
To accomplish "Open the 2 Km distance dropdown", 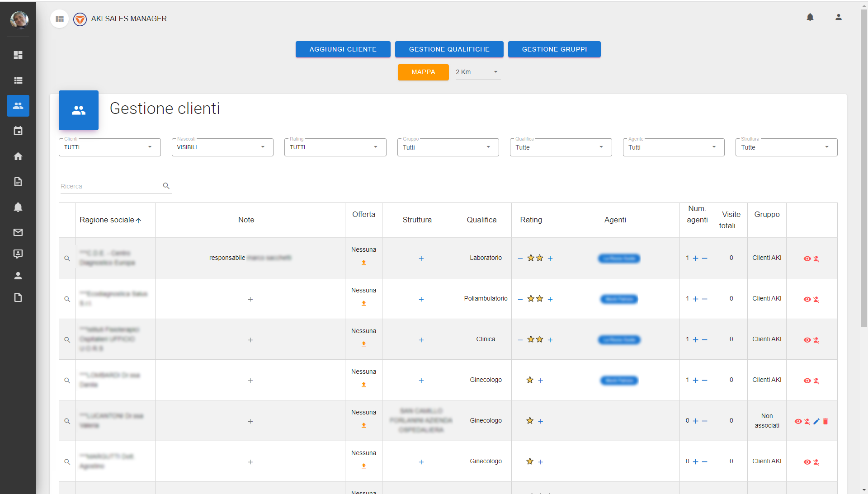I will tap(478, 72).
